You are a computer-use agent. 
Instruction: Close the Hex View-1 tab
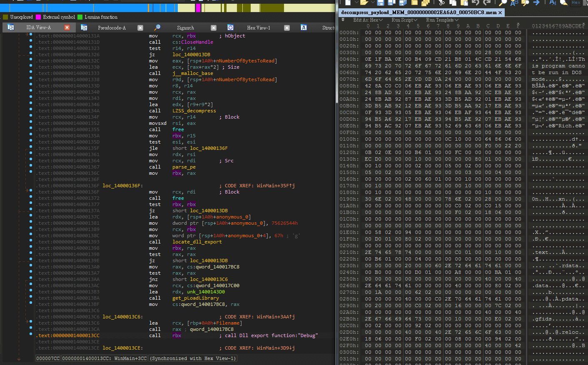point(287,28)
